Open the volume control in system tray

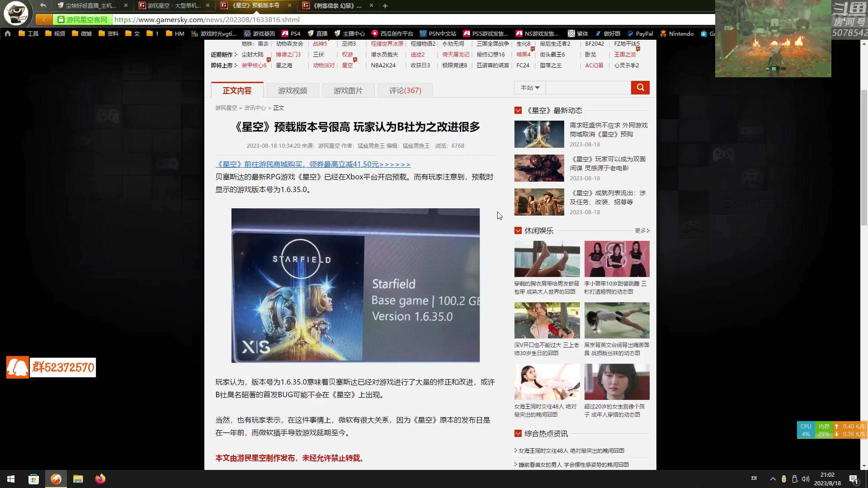(805, 479)
